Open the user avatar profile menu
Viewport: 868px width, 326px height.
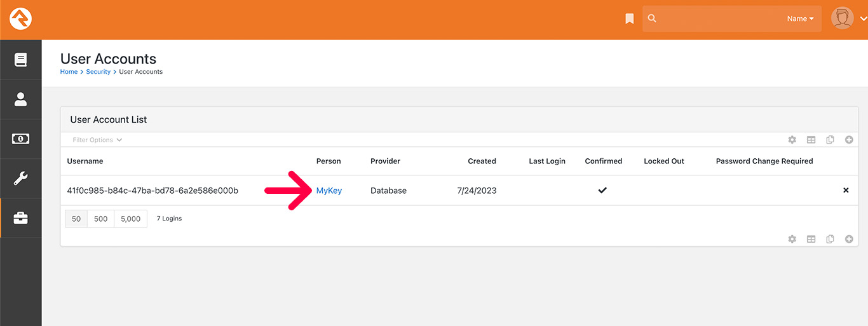pyautogui.click(x=849, y=19)
